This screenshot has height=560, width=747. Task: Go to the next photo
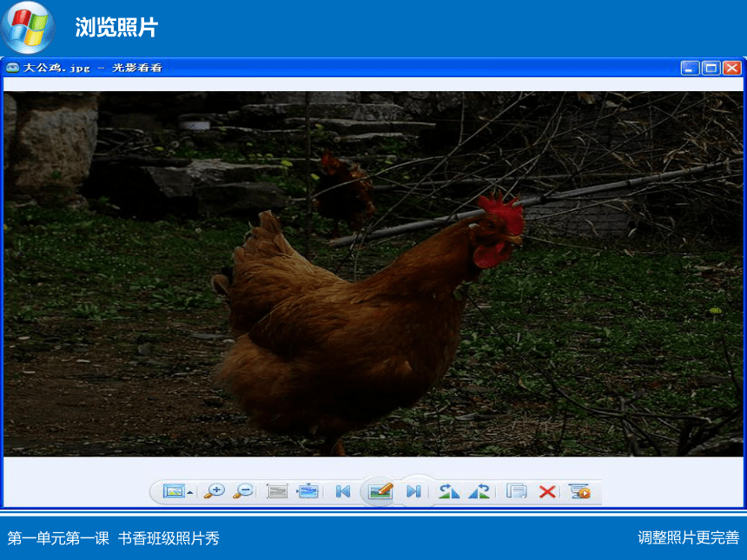pyautogui.click(x=413, y=491)
